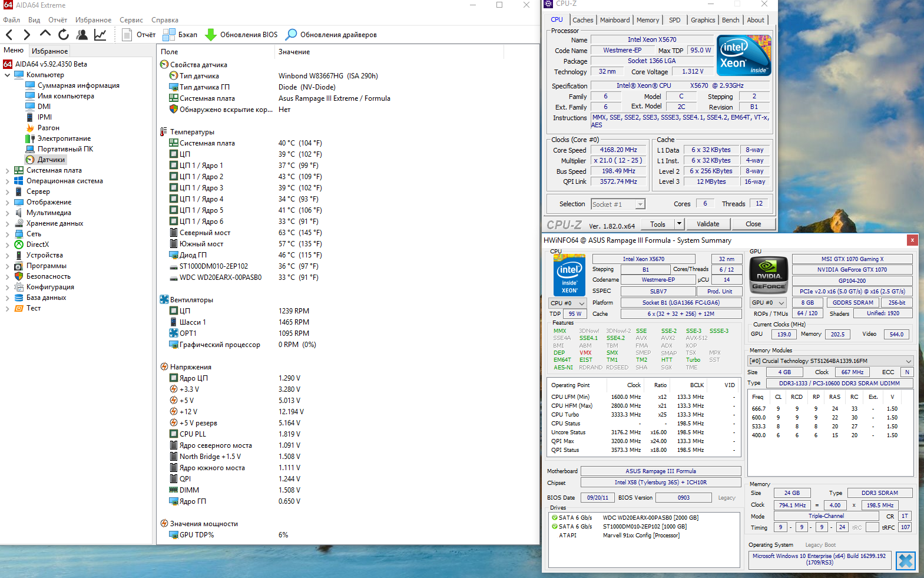The image size is (924, 578).
Task: Click the graph chart toolbar icon
Action: pos(100,35)
